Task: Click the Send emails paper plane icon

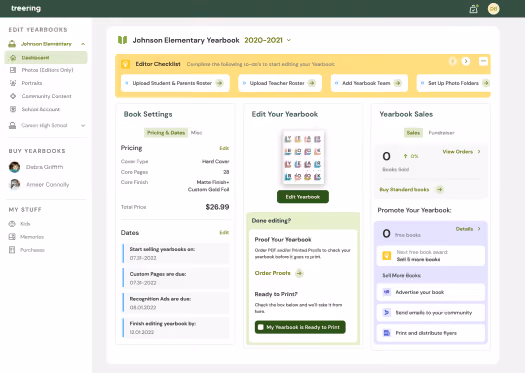Action: (387, 313)
